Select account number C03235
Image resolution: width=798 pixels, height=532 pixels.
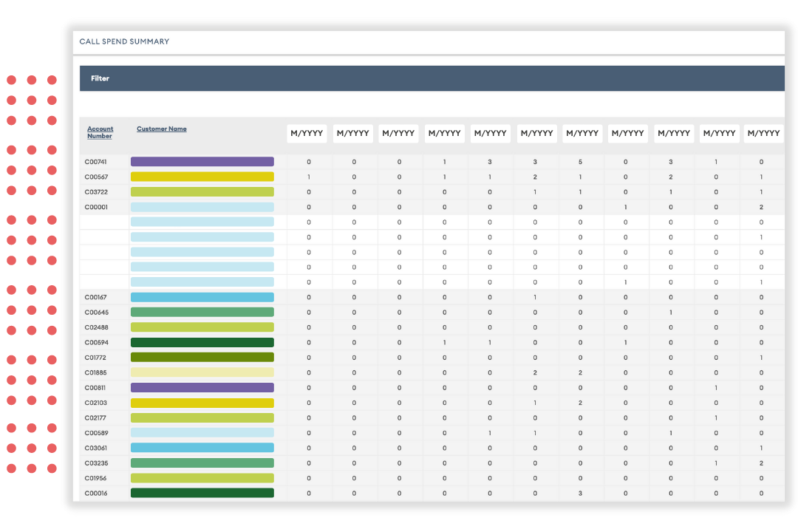pos(95,463)
